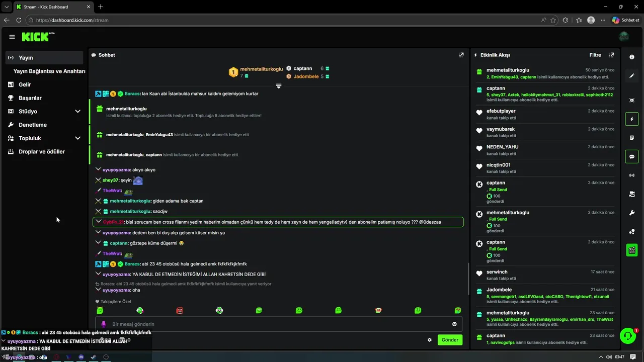The height and width of the screenshot is (362, 644).
Task: Open the green support headset bubble
Action: tap(627, 336)
